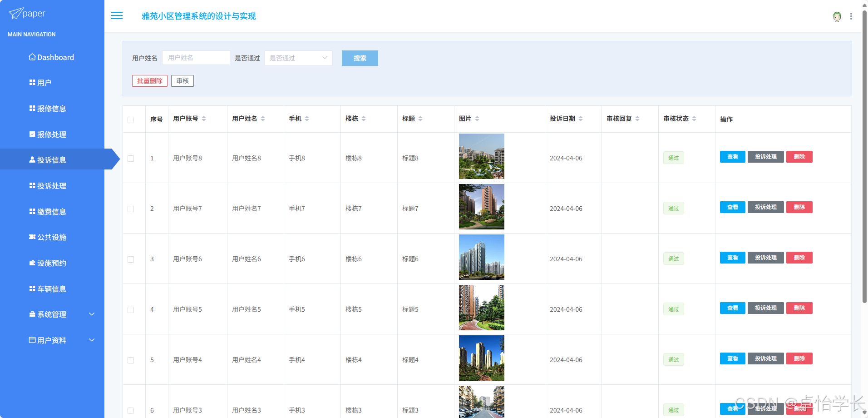The width and height of the screenshot is (868, 418).
Task: Sort by 投诉日期 column arrows
Action: (581, 119)
